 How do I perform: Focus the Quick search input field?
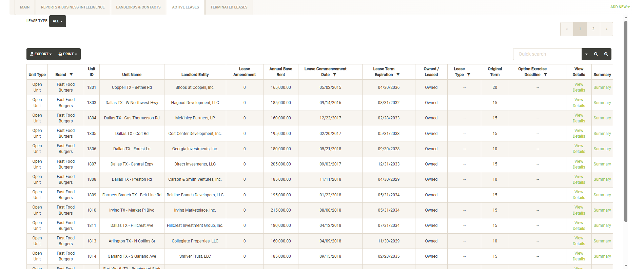tap(547, 54)
